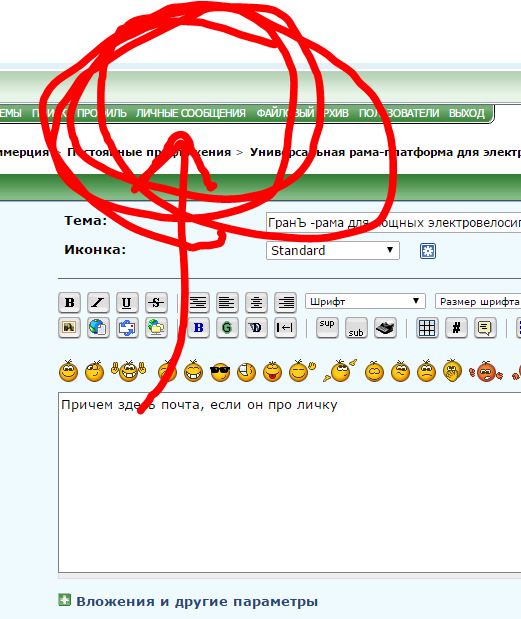Screen dimensions: 521x619
Task: Open ПОЛЬЗОВАТЕЛИ in navigation bar
Action: click(399, 113)
